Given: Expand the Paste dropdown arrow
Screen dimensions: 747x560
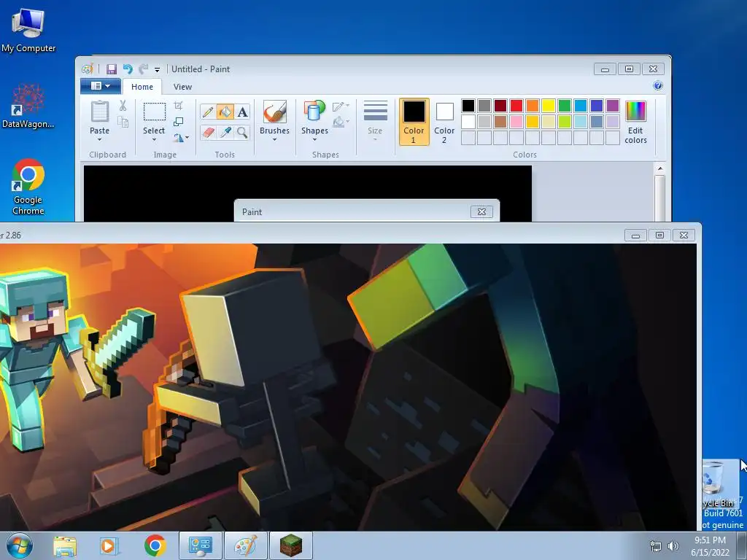Looking at the screenshot, I should 99,139.
